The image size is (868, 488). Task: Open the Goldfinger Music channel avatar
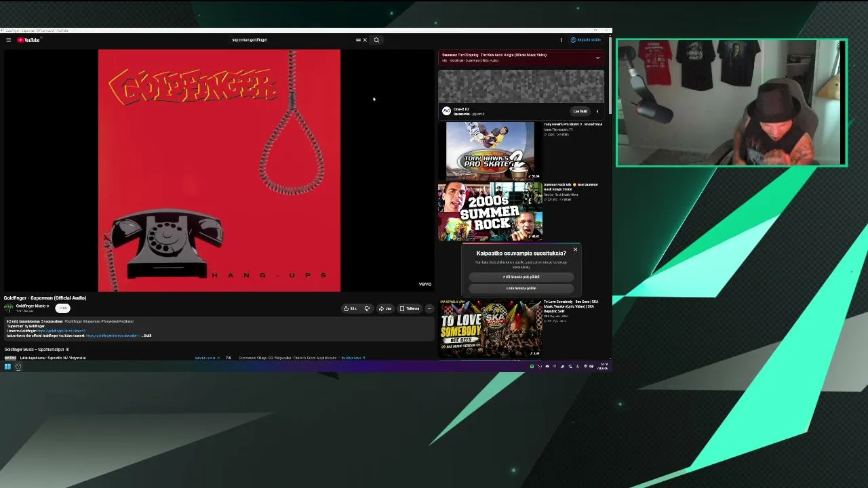pyautogui.click(x=9, y=308)
